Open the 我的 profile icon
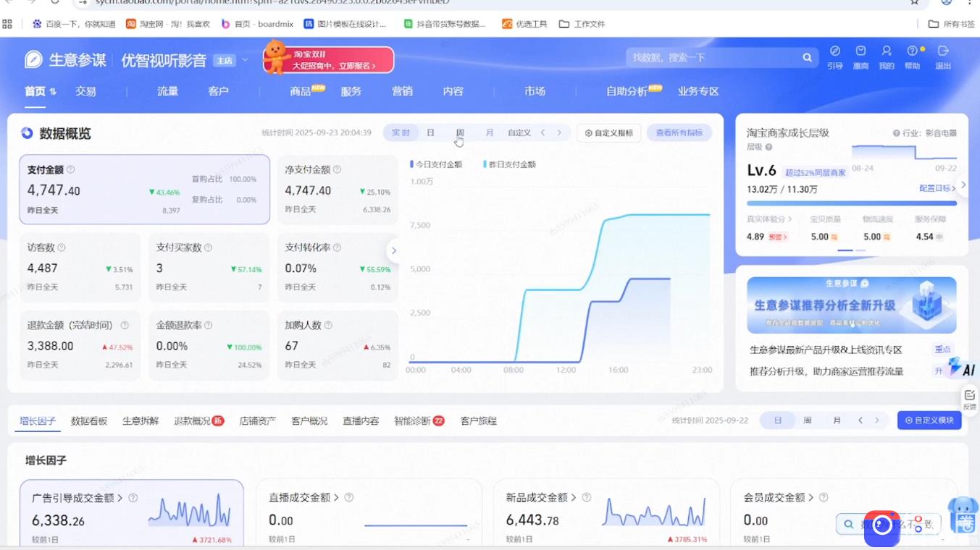 pos(887,51)
